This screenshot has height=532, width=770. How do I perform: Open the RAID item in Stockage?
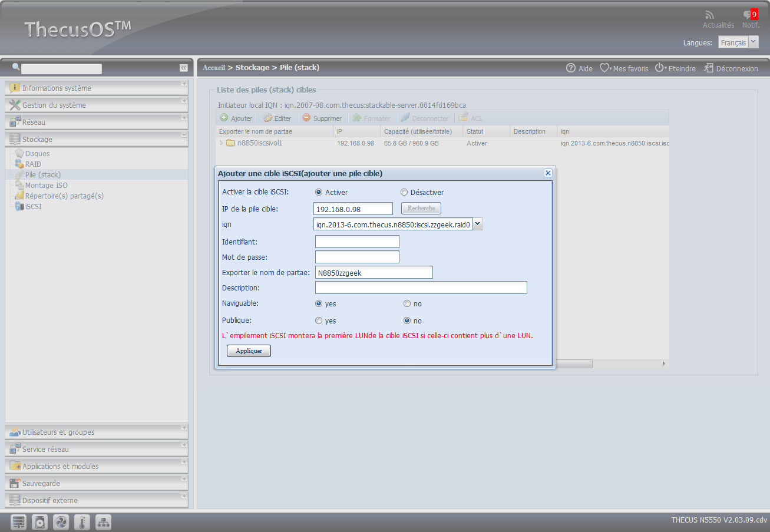tap(33, 164)
